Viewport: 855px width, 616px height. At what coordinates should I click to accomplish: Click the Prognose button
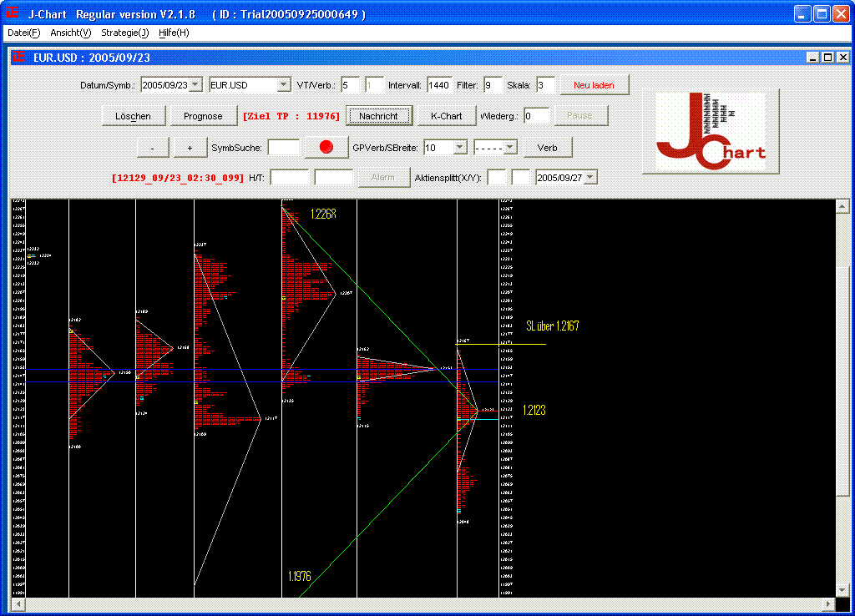[203, 116]
